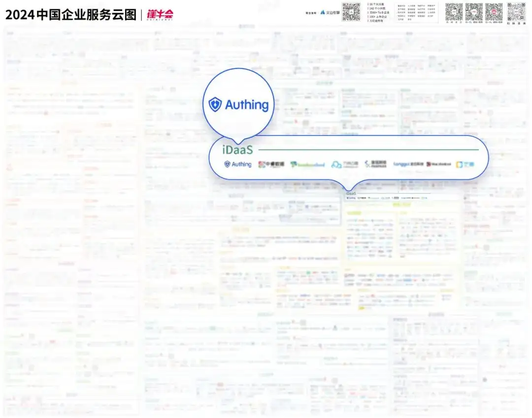Click the small iDaaS label under the callout pointer
The image size is (532, 418).
pyautogui.click(x=351, y=193)
